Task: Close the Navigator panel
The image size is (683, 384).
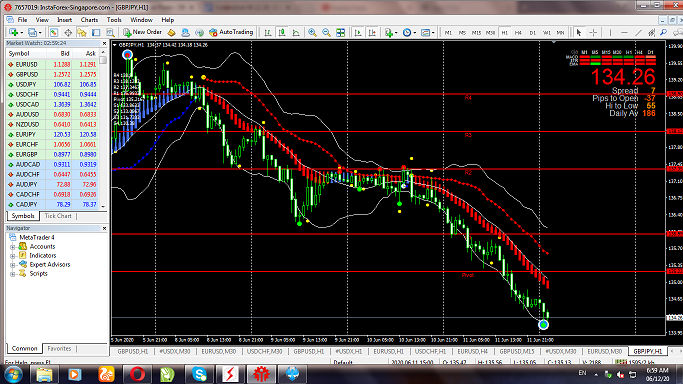Action: pos(104,228)
